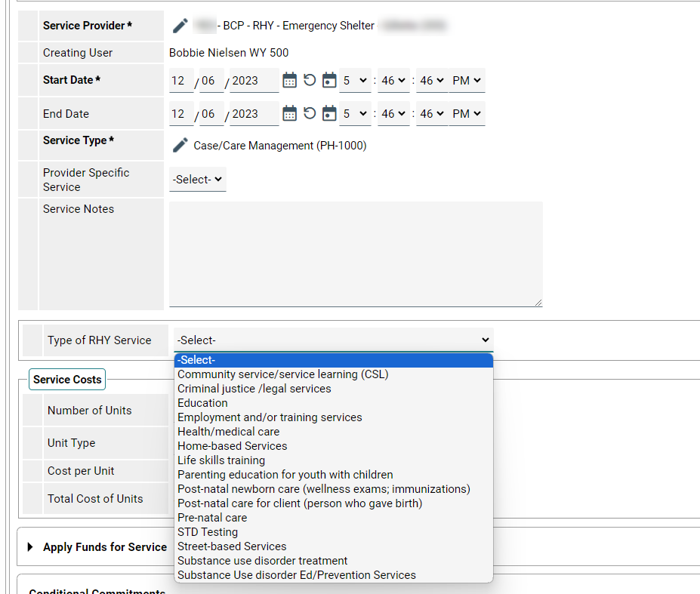The image size is (700, 594).
Task: Click the Start Date year field
Action: [254, 80]
